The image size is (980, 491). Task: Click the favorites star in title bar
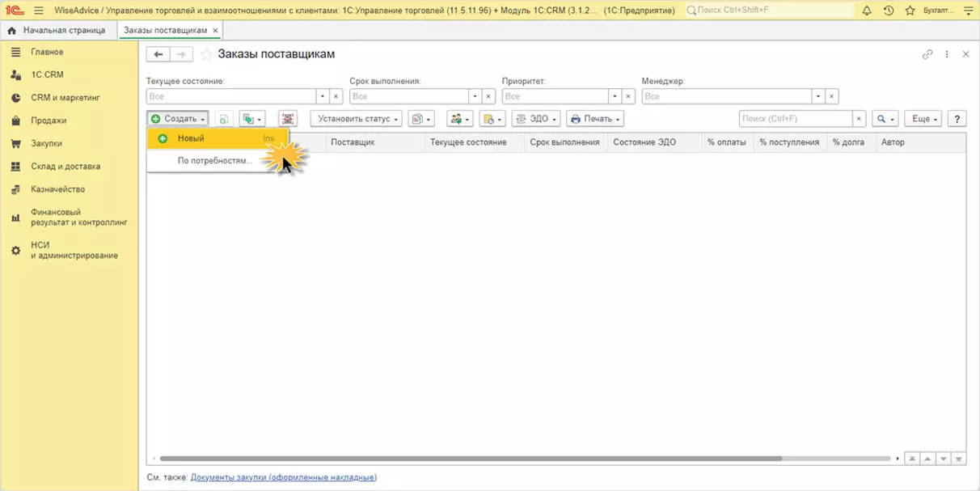[x=910, y=11]
